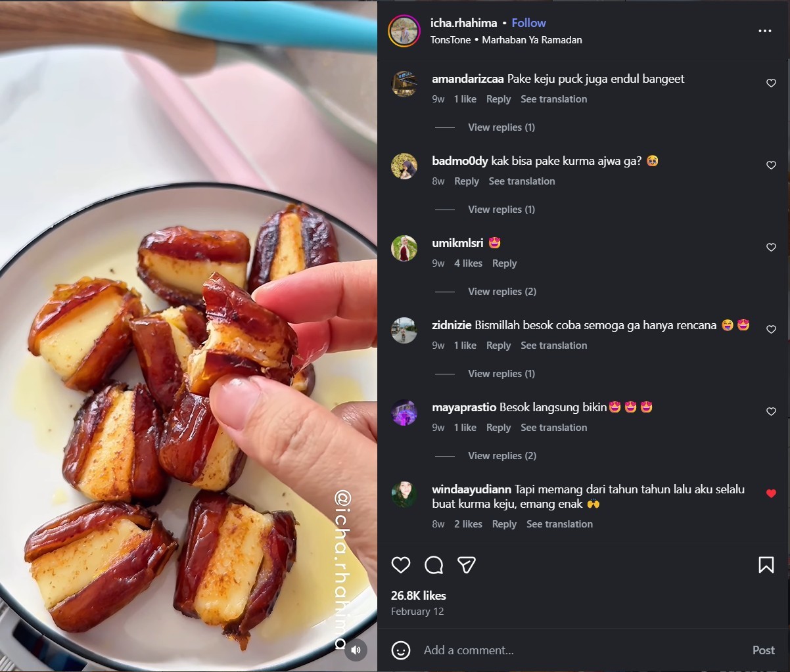Tap the heart beside umikmlsri's comment
Viewport: 790px width, 672px height.
771,247
